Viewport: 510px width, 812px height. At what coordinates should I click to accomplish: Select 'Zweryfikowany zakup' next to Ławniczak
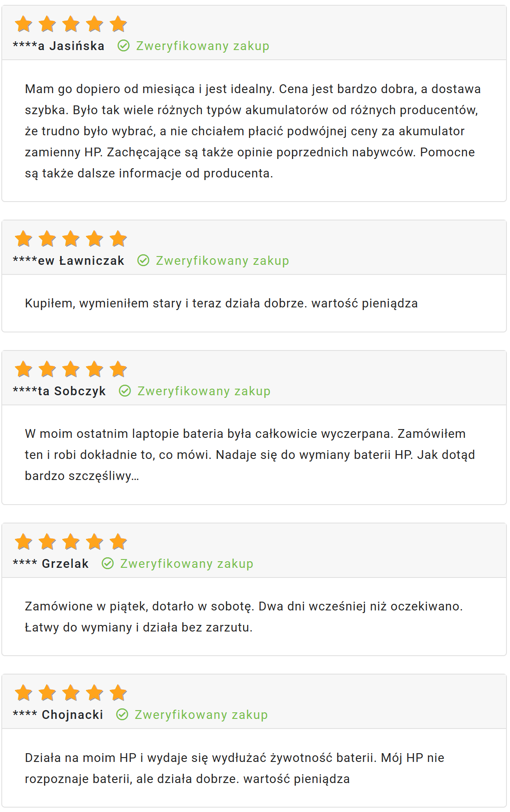[223, 261]
